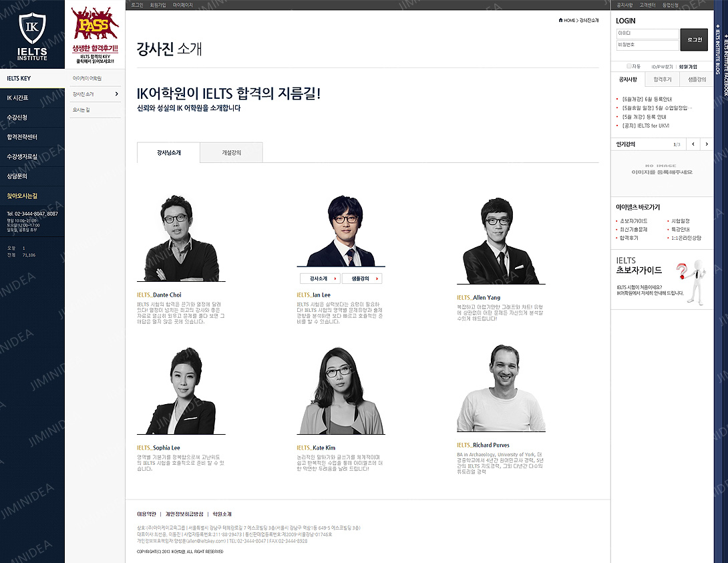Open 공지사항 in the top-right bar

[x=624, y=5]
